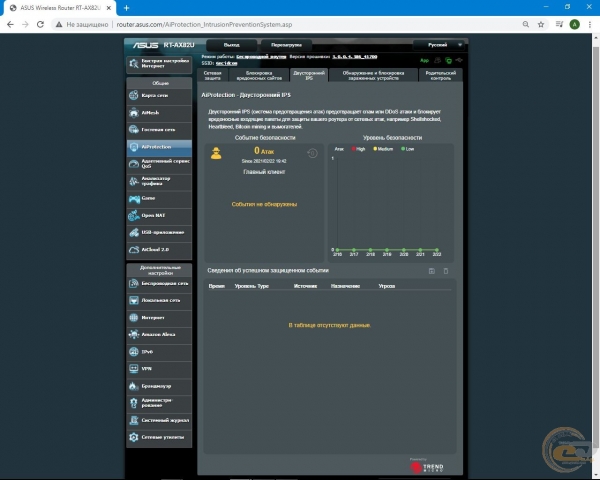The image size is (600, 480).
Task: Open LAN (Локальная сеть) settings
Action: (159, 300)
